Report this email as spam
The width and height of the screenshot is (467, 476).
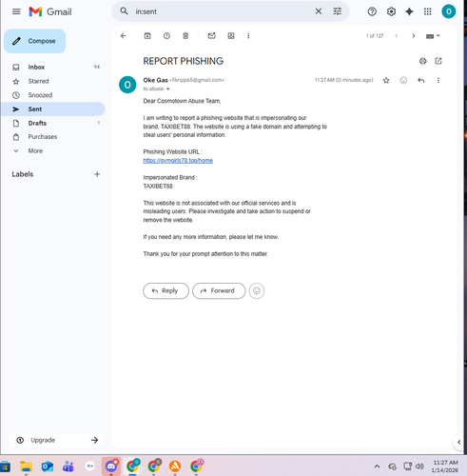166,36
